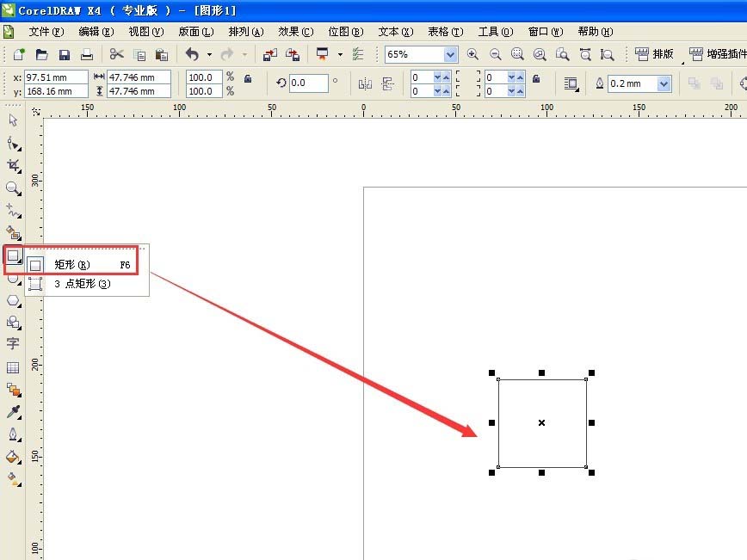Viewport: 747px width, 560px height.
Task: Click the 排版 toolbar button
Action: click(657, 53)
